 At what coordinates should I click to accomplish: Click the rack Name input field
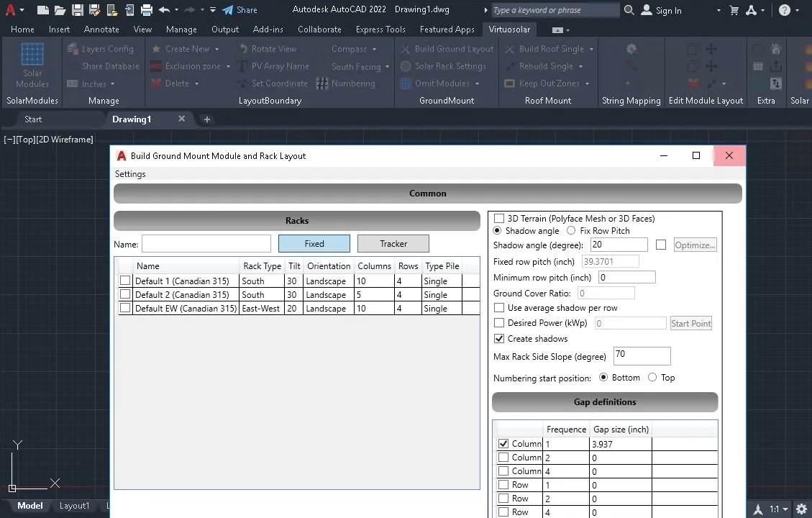click(x=206, y=243)
